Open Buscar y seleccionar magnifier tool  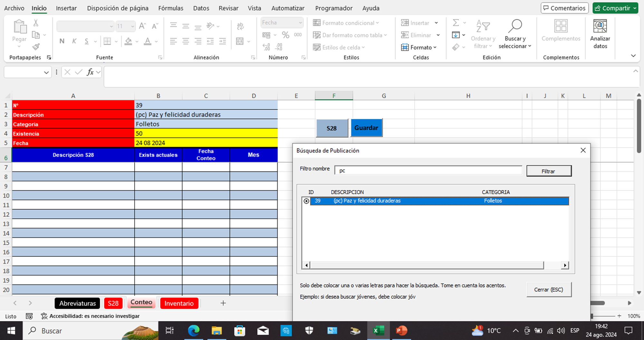pos(515,26)
